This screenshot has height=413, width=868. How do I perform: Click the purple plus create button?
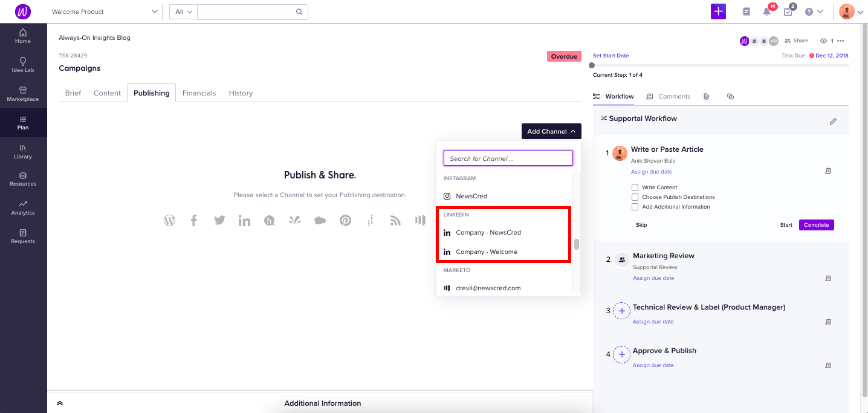718,11
